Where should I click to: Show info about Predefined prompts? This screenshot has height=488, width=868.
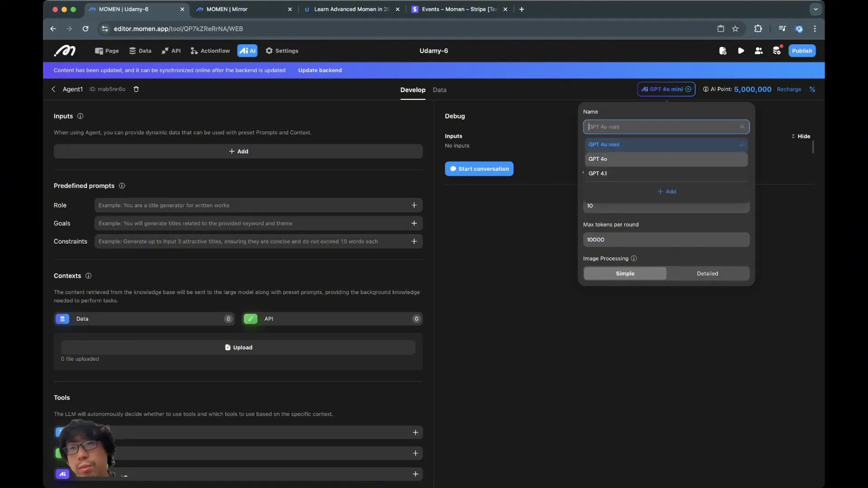(x=122, y=186)
